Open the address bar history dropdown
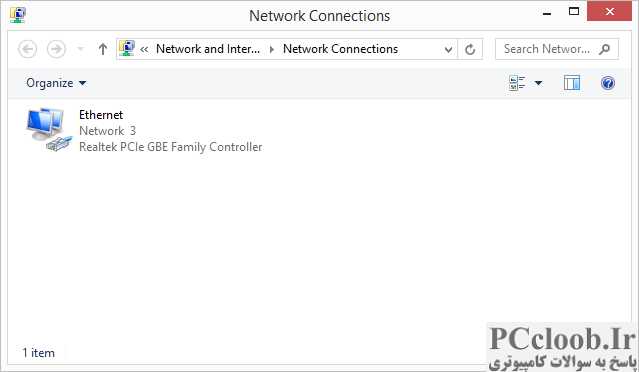 coord(448,50)
